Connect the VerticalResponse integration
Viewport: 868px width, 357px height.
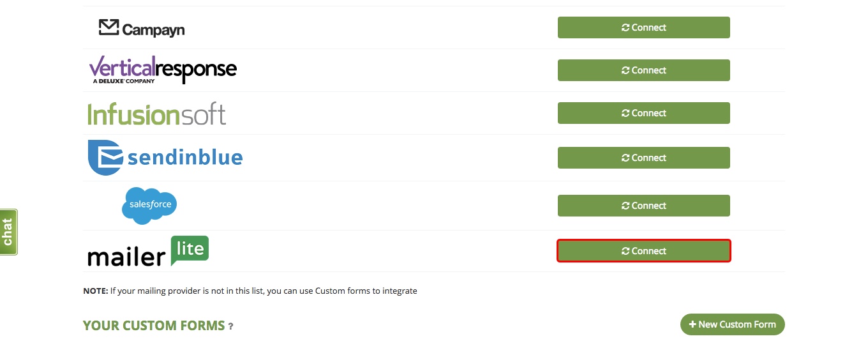643,70
